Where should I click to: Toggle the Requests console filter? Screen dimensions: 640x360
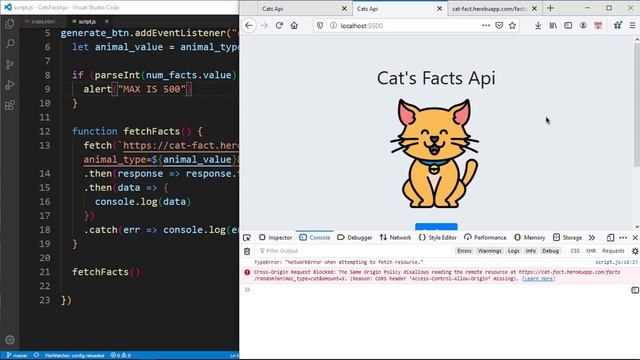pos(613,251)
